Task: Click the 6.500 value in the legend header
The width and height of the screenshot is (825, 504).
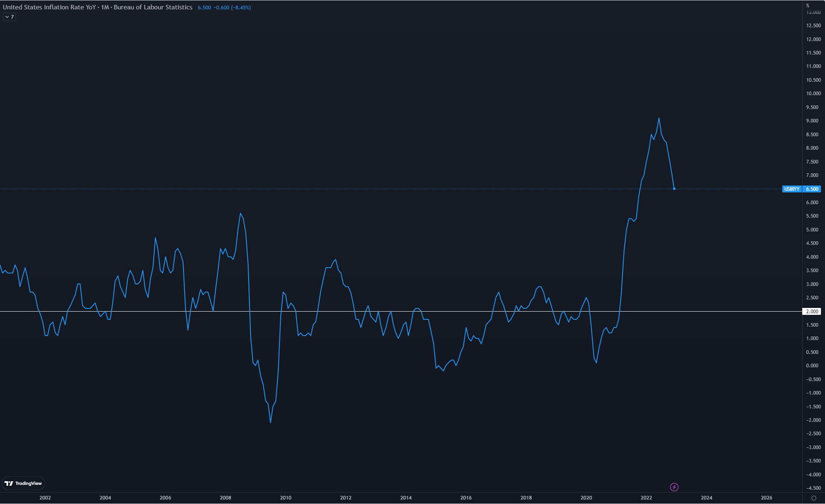Action: tap(204, 8)
